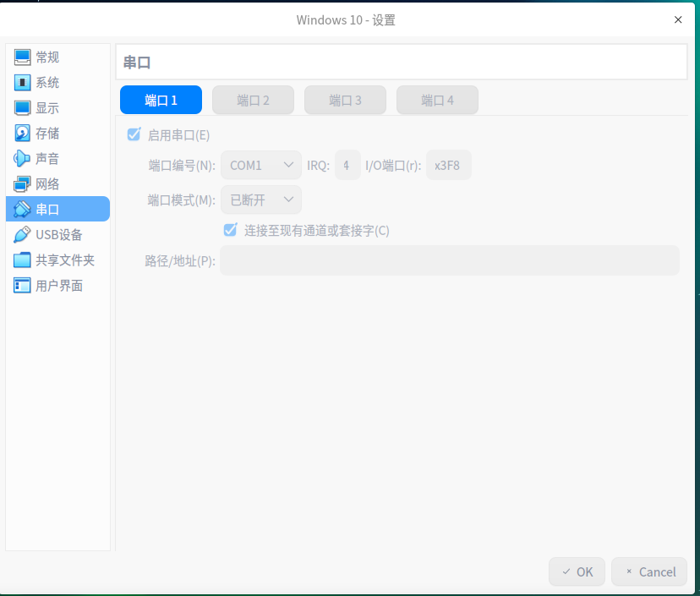This screenshot has height=596, width=700.
Task: Open the COM1 port number dropdown
Action: point(261,165)
